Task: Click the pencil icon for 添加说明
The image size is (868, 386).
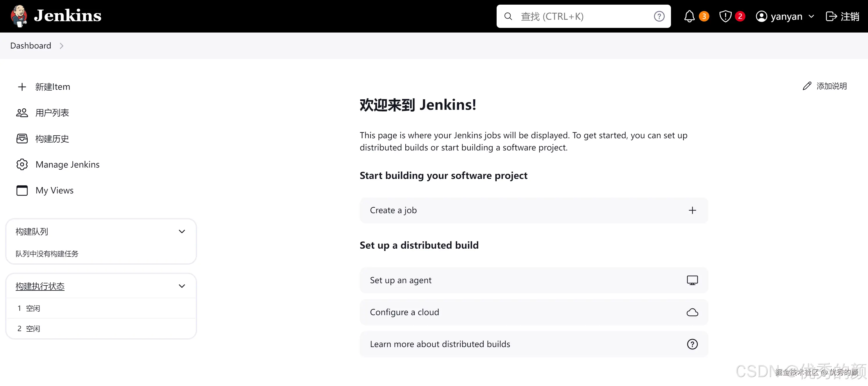Action: [807, 86]
